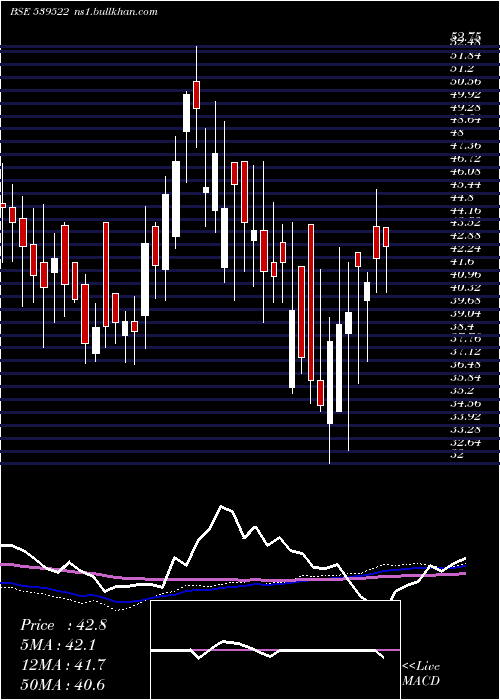
Task: Click the "12MA : 41.7" readout
Action: [x=63, y=665]
